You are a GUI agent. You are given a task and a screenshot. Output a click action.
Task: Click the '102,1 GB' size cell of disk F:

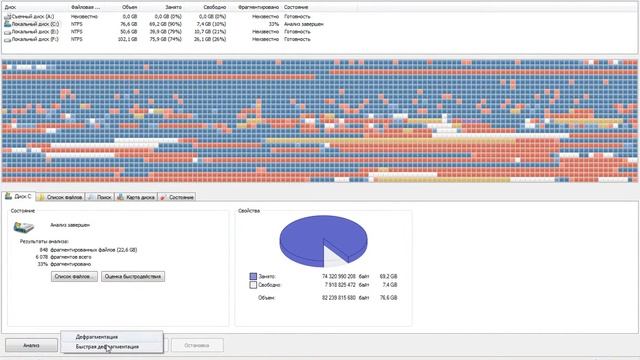coord(127,40)
